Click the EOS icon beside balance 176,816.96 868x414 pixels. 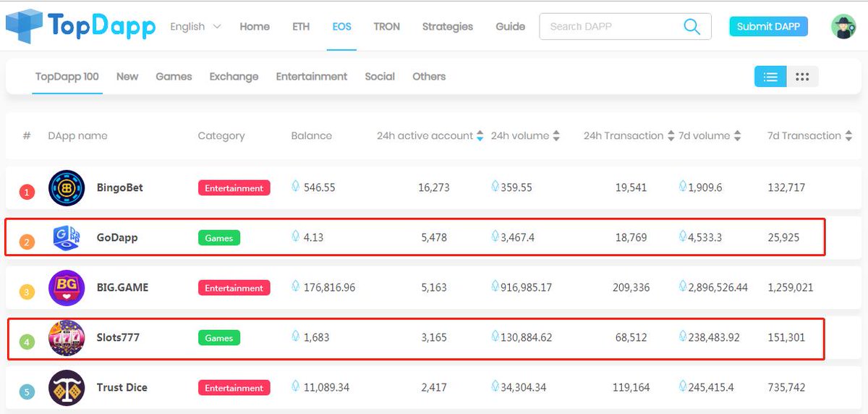click(x=295, y=286)
